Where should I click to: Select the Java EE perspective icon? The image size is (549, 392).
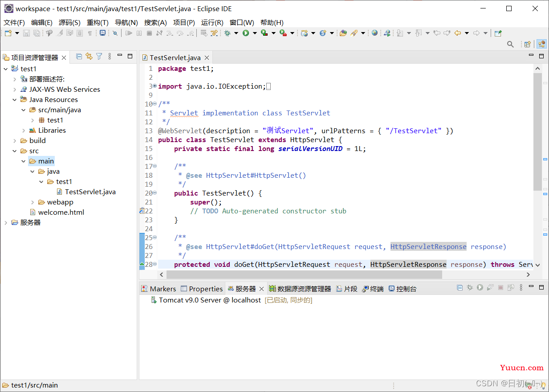(x=541, y=44)
